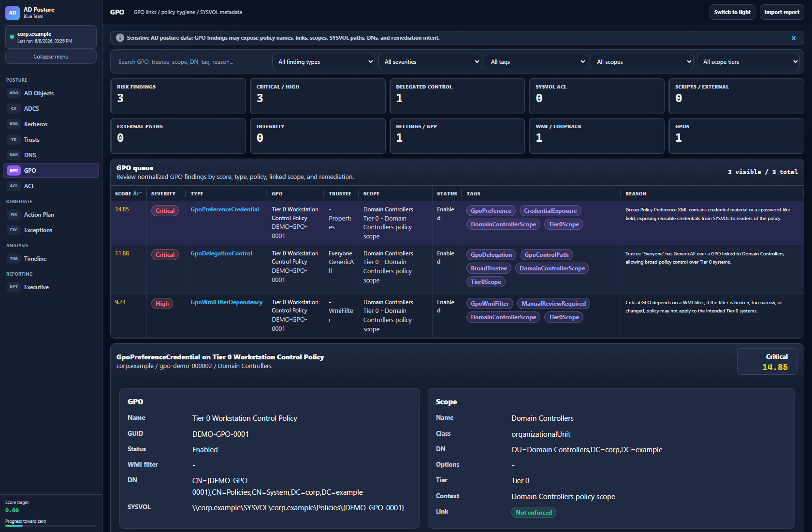This screenshot has width=812, height=532.
Task: Click the GpoPreference tag
Action: click(491, 210)
